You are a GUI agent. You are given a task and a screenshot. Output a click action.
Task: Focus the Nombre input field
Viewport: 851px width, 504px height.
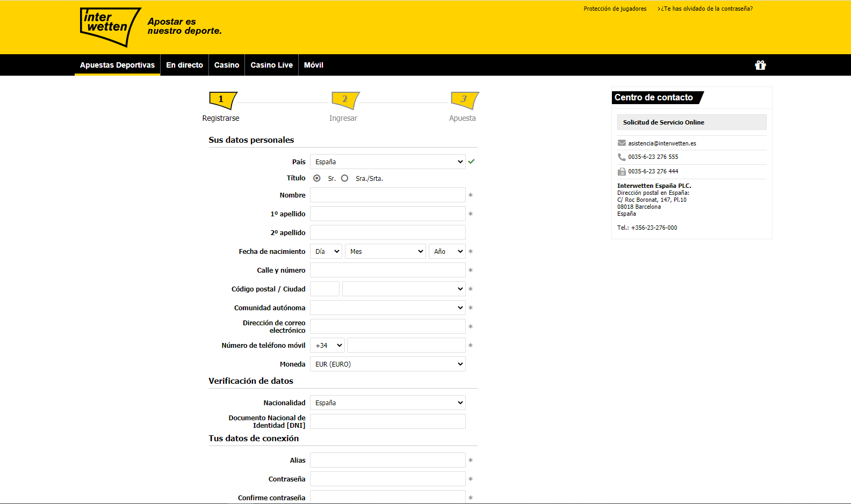pyautogui.click(x=387, y=195)
